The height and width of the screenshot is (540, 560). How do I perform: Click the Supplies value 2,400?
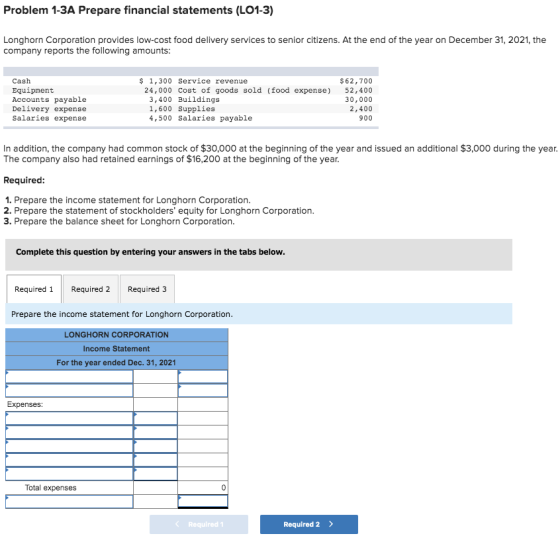click(361, 109)
